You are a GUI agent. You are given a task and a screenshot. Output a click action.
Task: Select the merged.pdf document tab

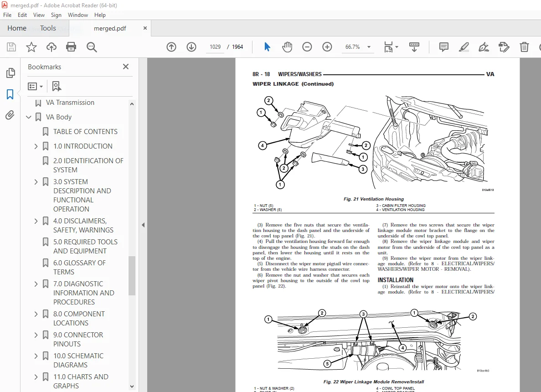(110, 28)
